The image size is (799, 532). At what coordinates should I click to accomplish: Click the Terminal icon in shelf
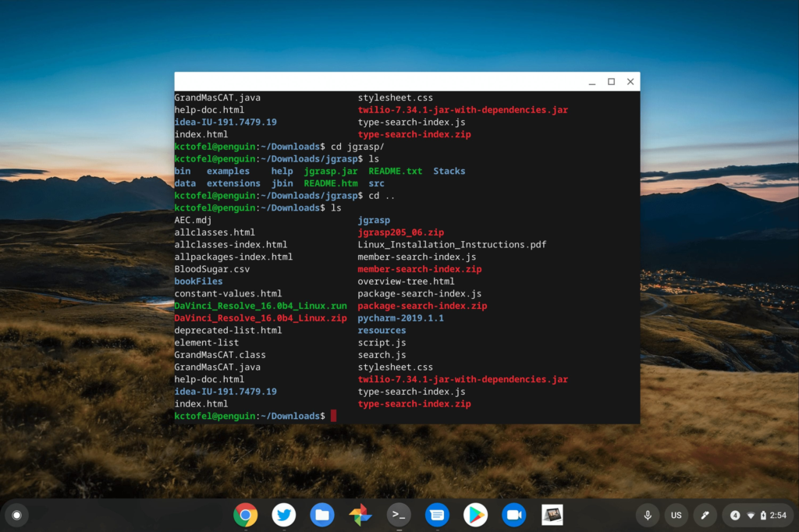click(x=399, y=515)
